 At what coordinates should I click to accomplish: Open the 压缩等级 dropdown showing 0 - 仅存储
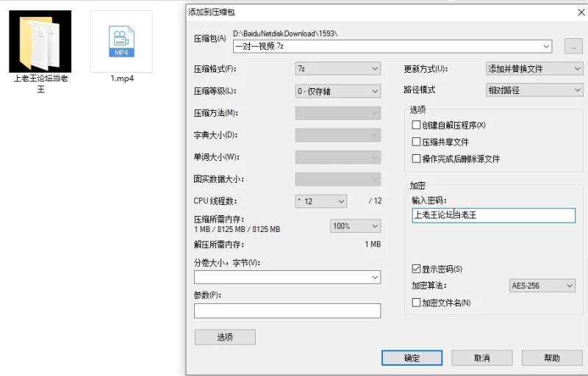pos(338,91)
